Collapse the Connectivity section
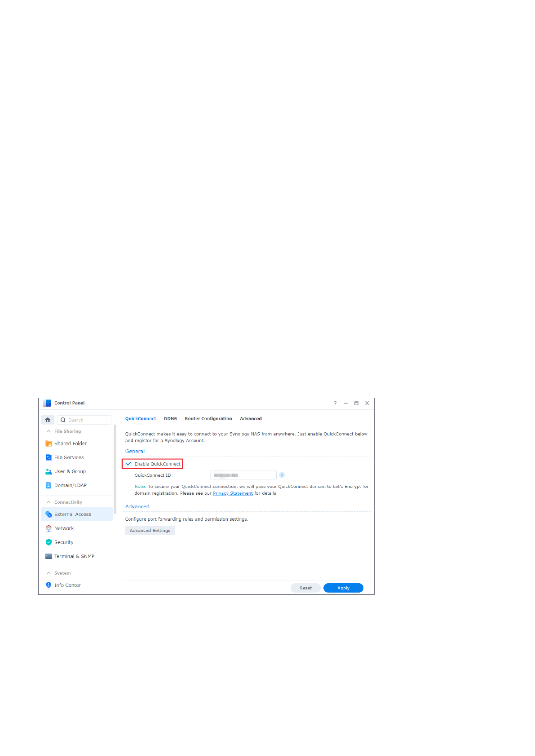Image resolution: width=535 pixels, height=756 pixels. tap(49, 502)
